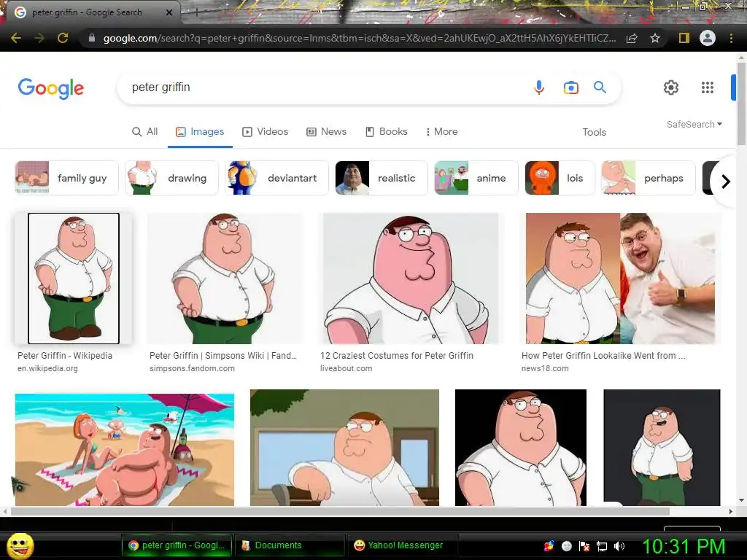This screenshot has height=560, width=747.
Task: Click the en.wikipedia.org source text
Action: pos(47,368)
